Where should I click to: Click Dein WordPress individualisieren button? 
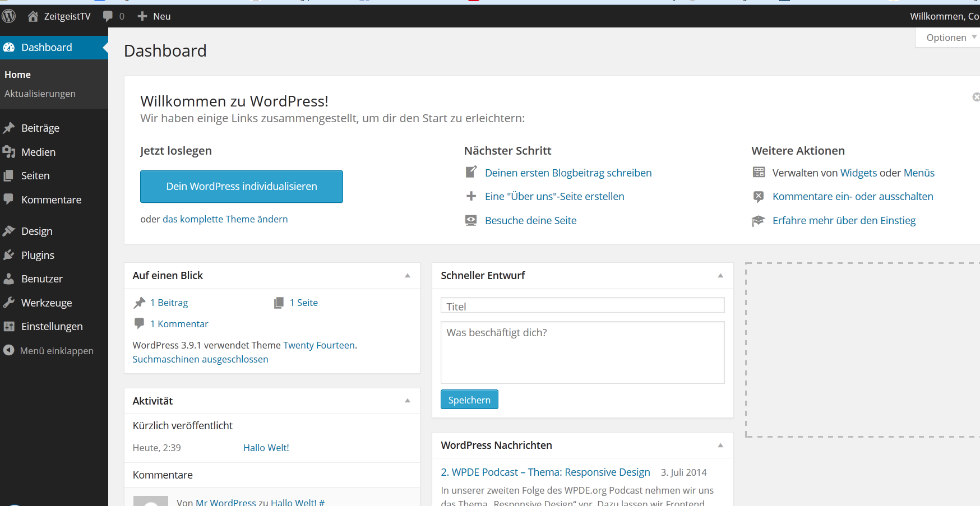click(x=241, y=187)
